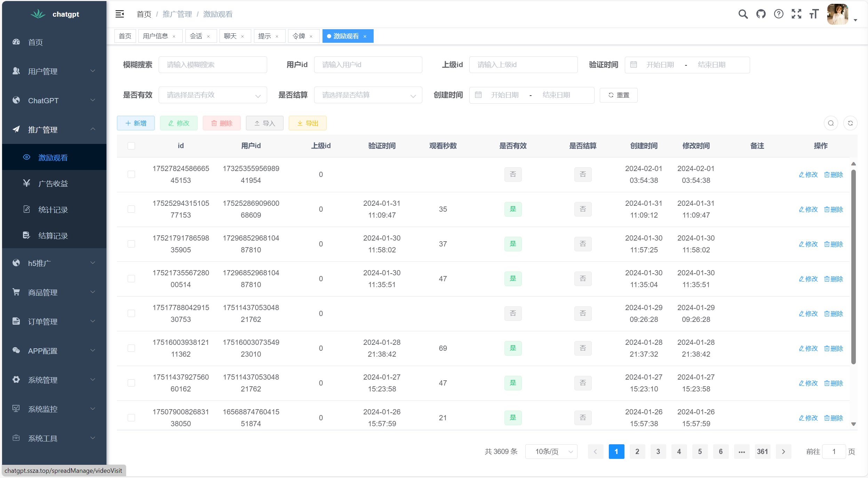The width and height of the screenshot is (868, 478).
Task: Expand the 系统工具 sidebar menu
Action: (x=54, y=438)
